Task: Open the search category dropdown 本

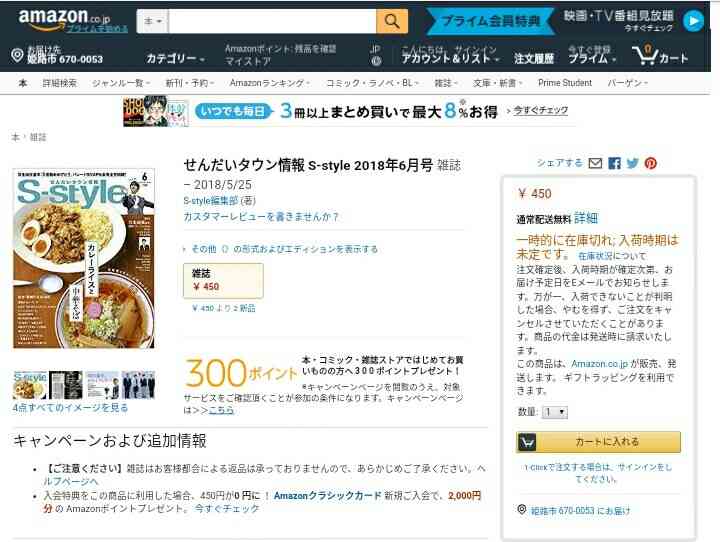Action: pyautogui.click(x=153, y=21)
